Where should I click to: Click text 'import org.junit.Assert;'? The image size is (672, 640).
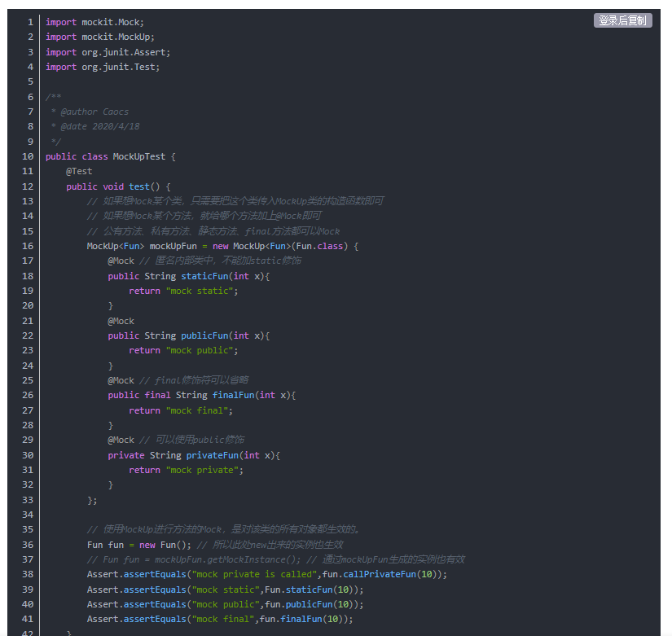coord(108,52)
